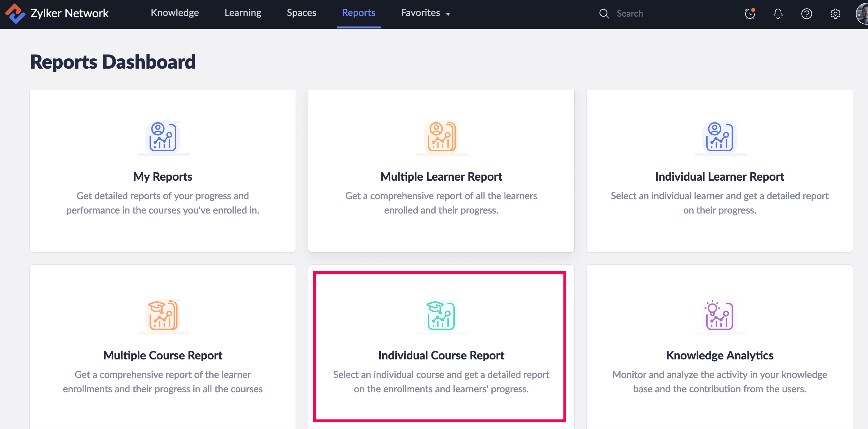Screen dimensions: 868x429
Task: Click the Zylker Network logo icon
Action: (15, 13)
